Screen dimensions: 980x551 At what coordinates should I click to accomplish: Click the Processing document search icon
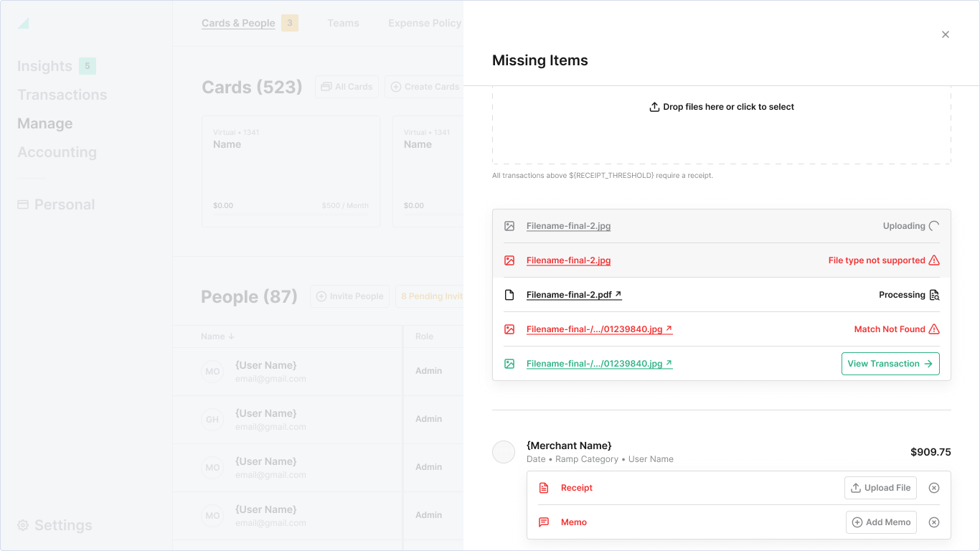[x=934, y=295]
